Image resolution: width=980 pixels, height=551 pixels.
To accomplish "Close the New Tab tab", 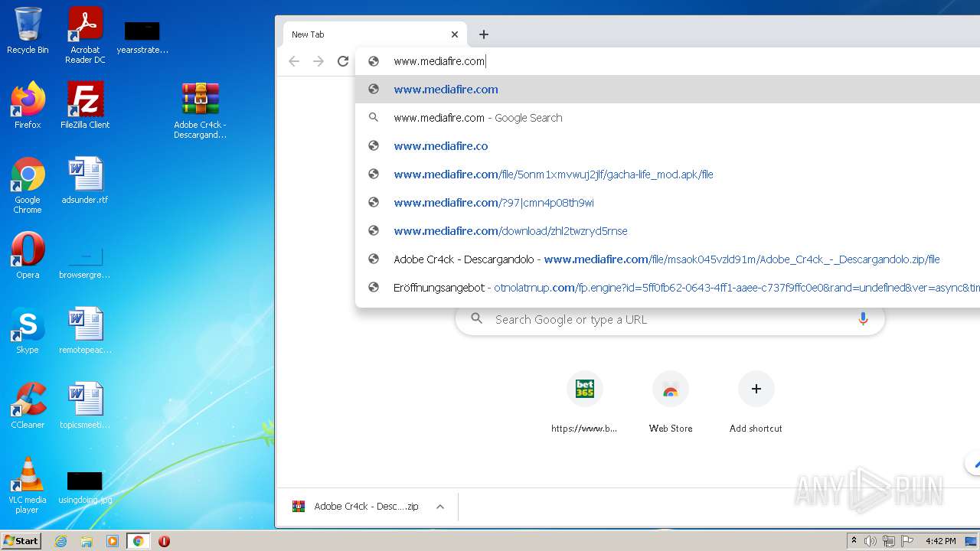I will (454, 34).
